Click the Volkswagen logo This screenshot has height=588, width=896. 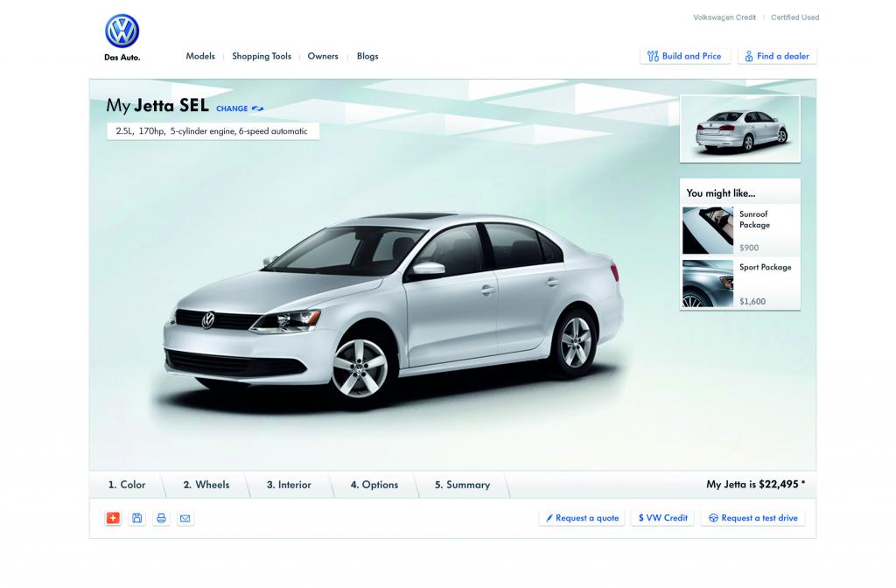(122, 31)
